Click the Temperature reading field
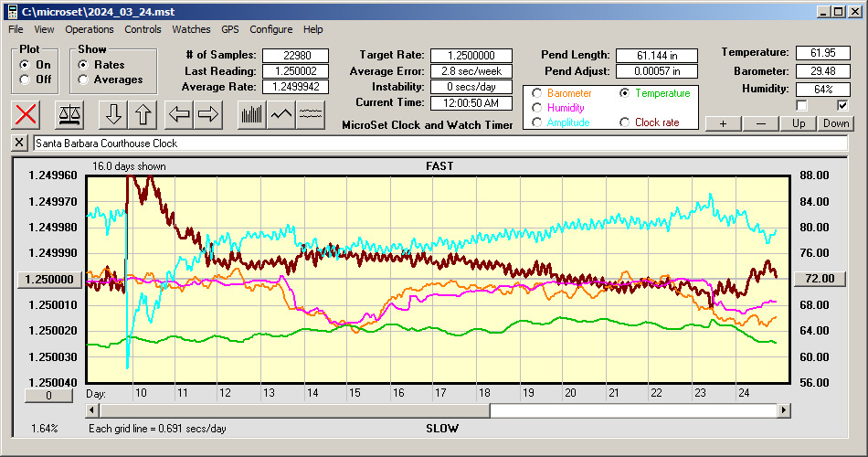Screen dimensions: 868x457 [x=822, y=53]
